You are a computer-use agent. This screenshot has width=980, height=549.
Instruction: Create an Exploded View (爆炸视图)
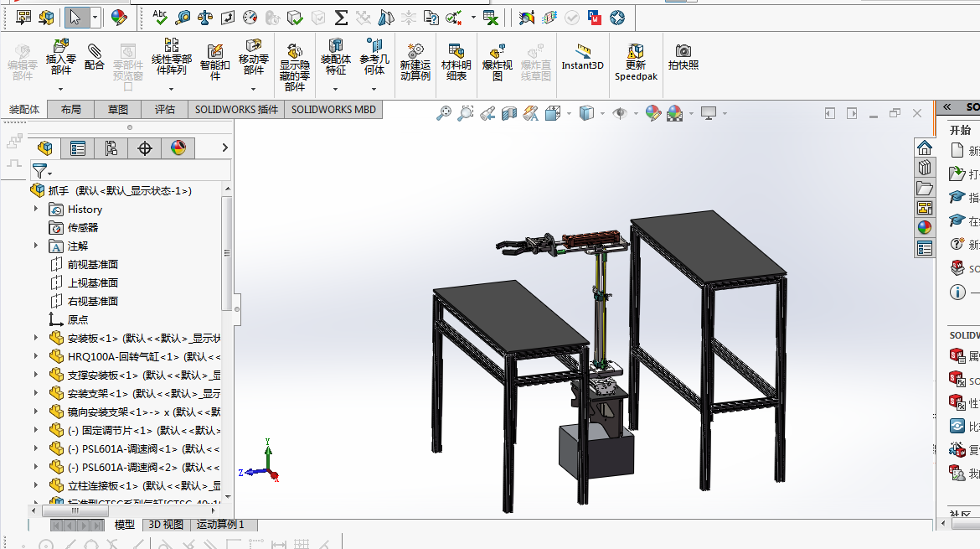498,61
